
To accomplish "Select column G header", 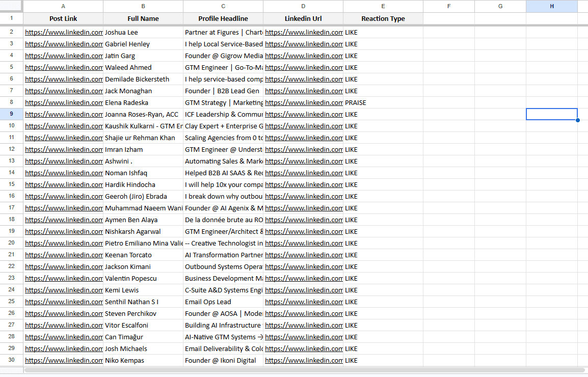I will pos(500,6).
